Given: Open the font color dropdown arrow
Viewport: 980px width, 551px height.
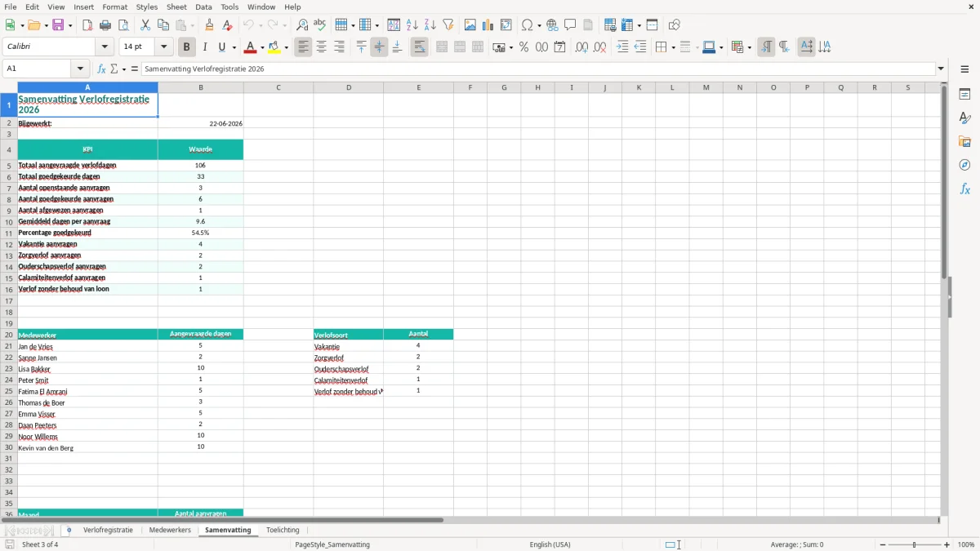Looking at the screenshot, I should pos(262,47).
